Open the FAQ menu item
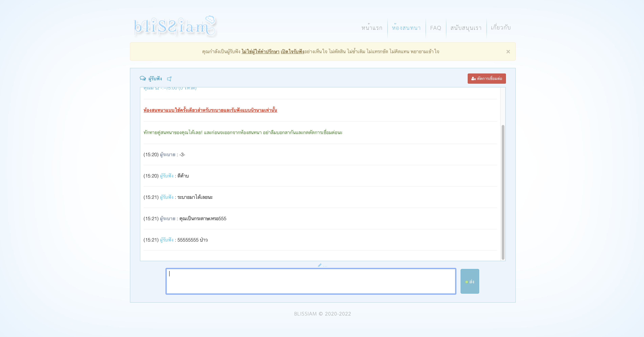 [436, 28]
